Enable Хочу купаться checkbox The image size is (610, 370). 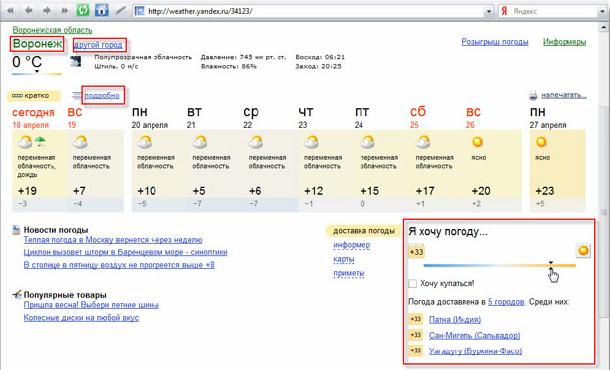tap(412, 284)
